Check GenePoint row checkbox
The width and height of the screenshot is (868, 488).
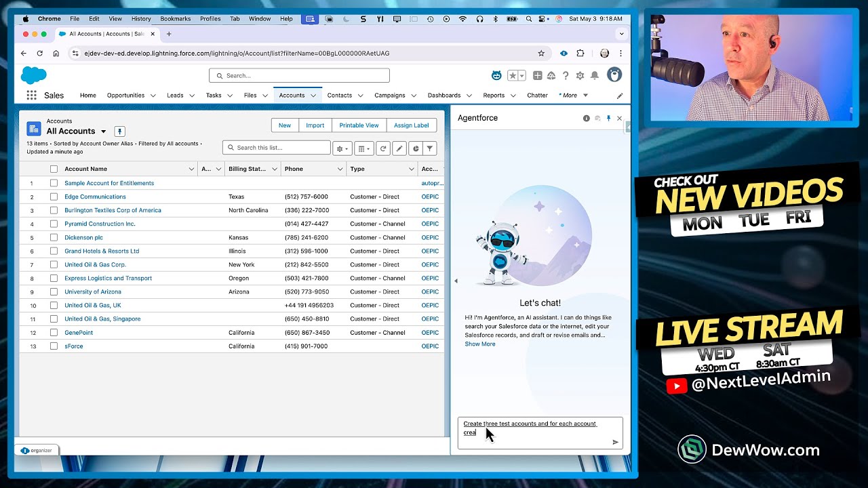[x=54, y=333]
